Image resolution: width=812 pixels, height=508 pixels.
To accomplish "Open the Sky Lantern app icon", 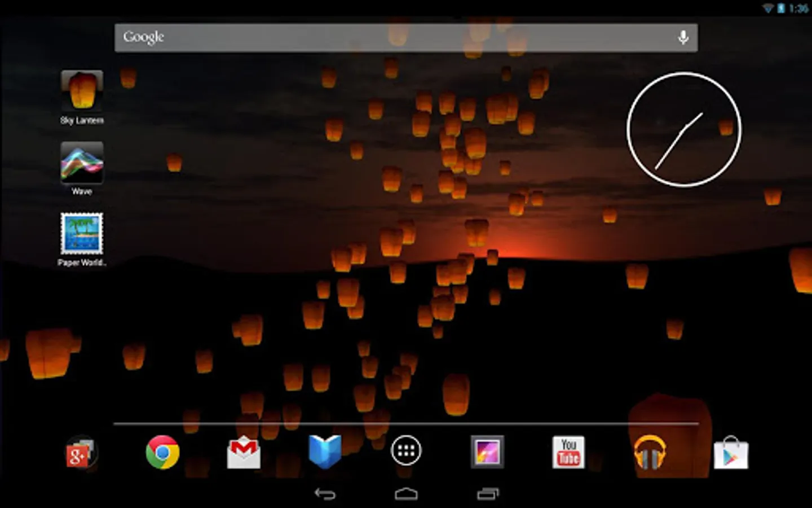I will click(82, 90).
